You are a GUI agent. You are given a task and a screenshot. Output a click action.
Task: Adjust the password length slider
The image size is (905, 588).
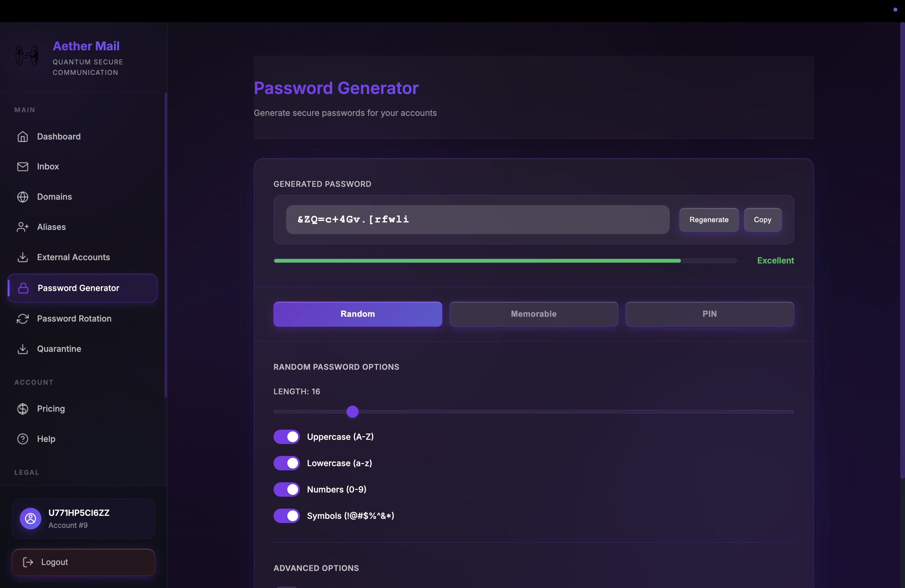pyautogui.click(x=352, y=412)
